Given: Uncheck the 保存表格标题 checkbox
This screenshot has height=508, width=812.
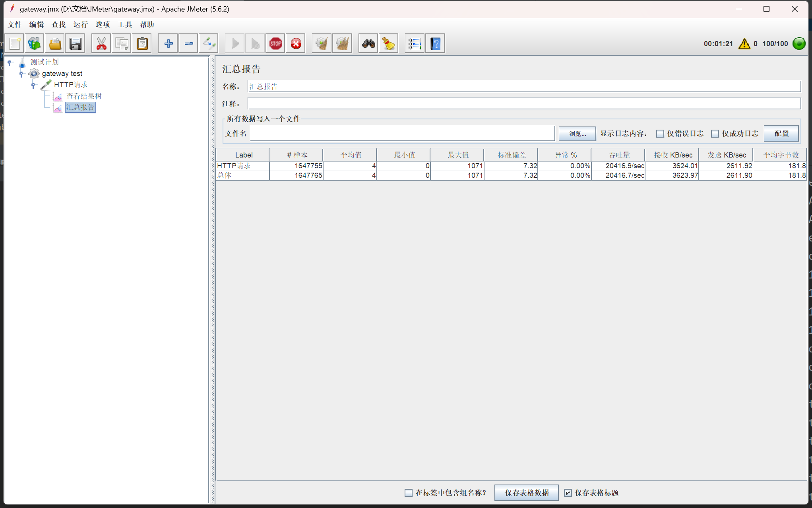Looking at the screenshot, I should 568,493.
